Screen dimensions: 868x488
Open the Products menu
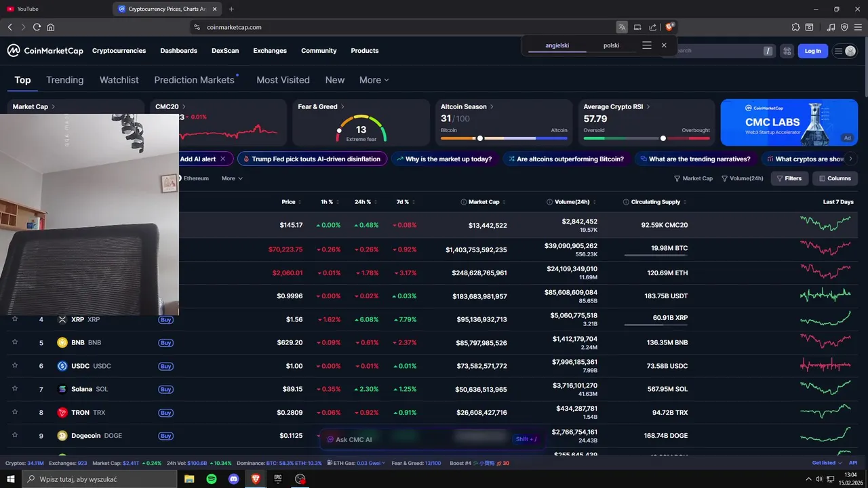[365, 51]
